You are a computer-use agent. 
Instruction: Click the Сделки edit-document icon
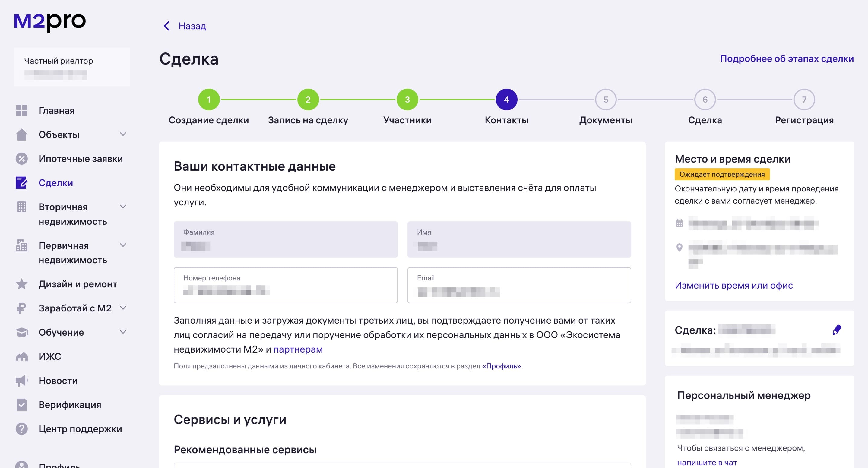click(x=22, y=183)
